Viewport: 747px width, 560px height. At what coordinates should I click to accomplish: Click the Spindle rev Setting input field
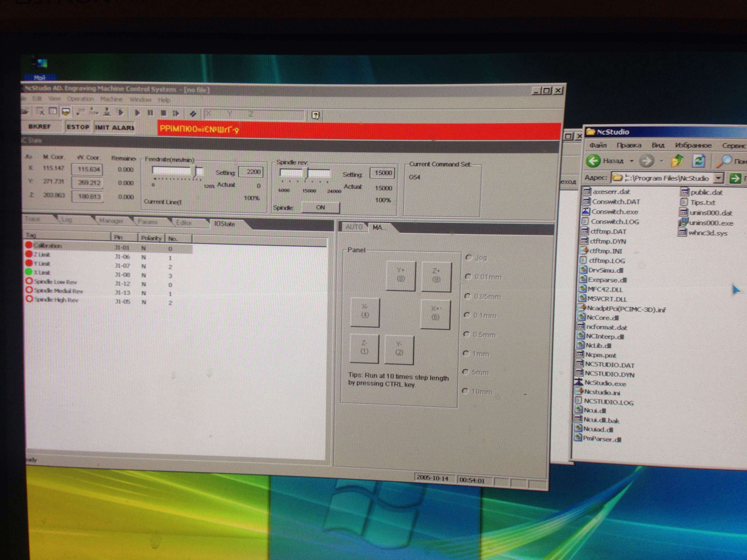pyautogui.click(x=382, y=173)
